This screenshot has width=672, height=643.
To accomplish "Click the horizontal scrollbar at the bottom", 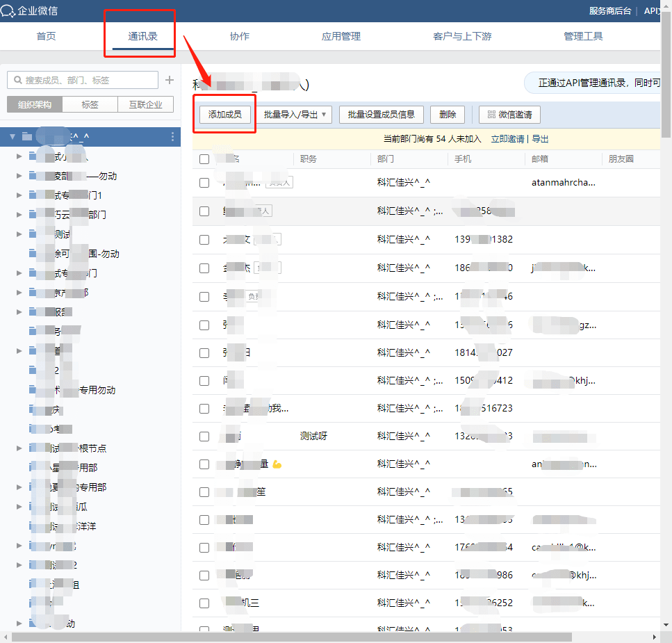I will 292,637.
